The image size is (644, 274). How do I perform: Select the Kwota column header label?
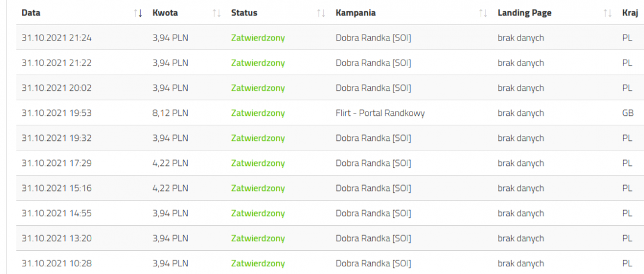tap(165, 13)
